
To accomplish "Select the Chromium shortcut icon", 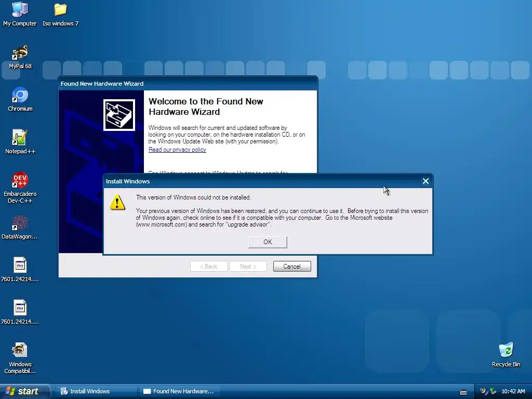I will point(20,99).
